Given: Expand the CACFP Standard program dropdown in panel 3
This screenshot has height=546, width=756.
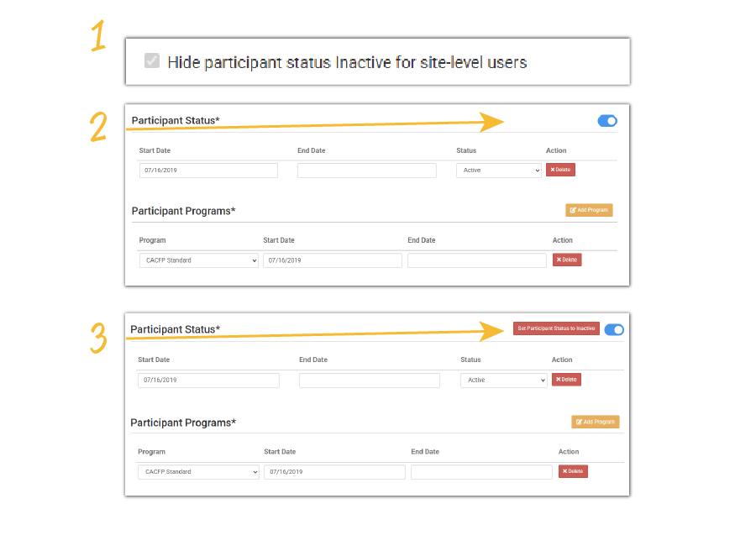Looking at the screenshot, I should point(199,472).
